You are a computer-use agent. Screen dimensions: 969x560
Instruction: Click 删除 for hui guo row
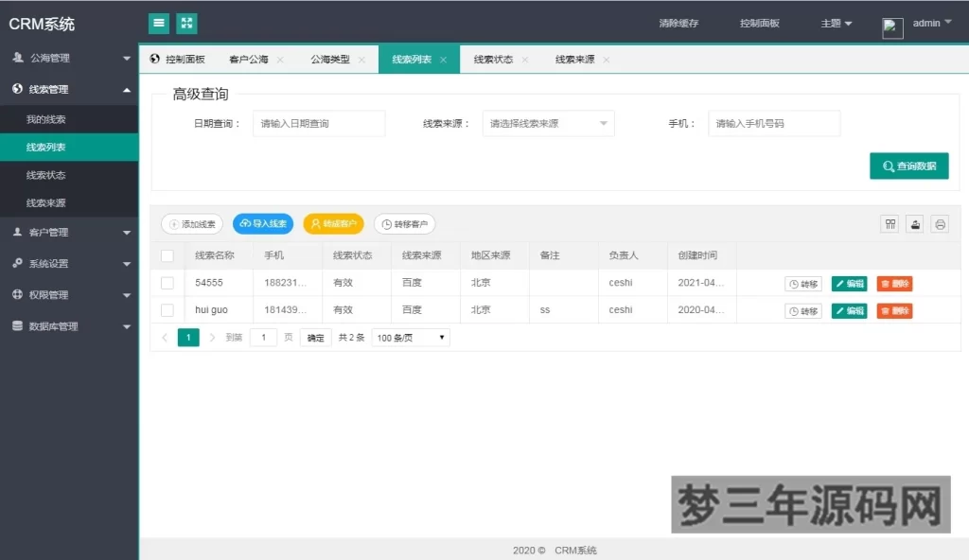point(894,311)
